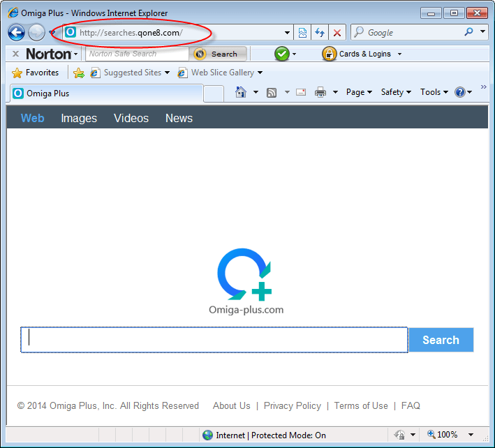Open the Tools menu
The height and width of the screenshot is (448, 495).
click(434, 92)
